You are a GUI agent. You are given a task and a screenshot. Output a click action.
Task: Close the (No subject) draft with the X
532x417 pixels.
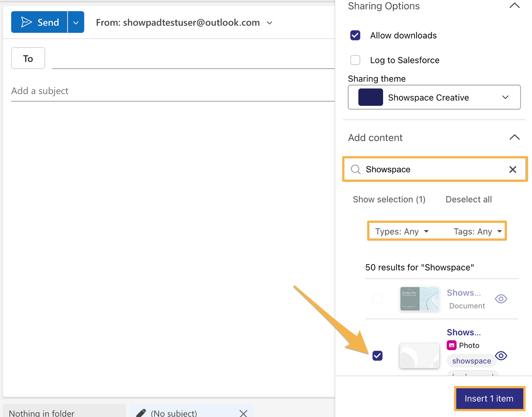tap(243, 412)
